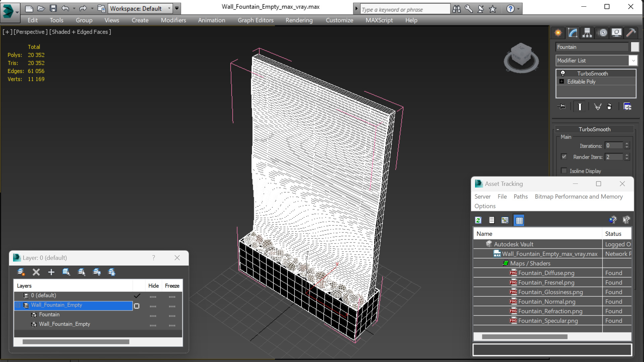Open the undo history dropdown arrow
This screenshot has width=644, height=362.
(x=74, y=9)
